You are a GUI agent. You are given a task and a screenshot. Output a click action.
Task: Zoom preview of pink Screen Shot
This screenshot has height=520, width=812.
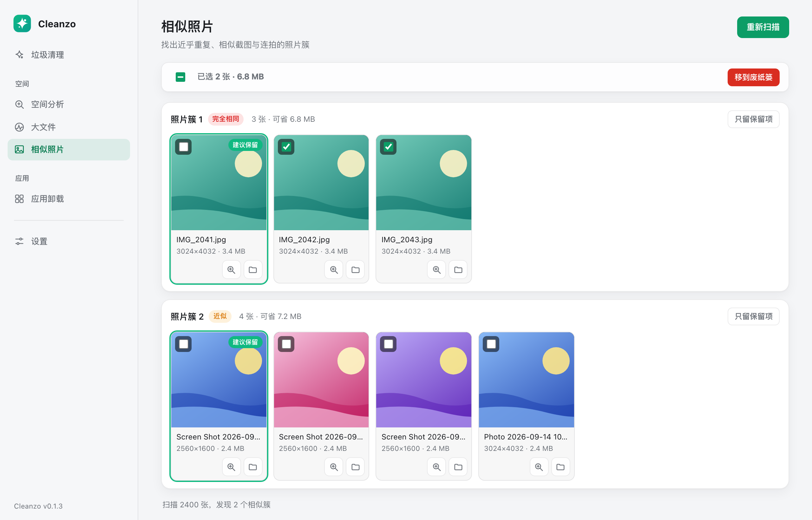click(x=334, y=467)
